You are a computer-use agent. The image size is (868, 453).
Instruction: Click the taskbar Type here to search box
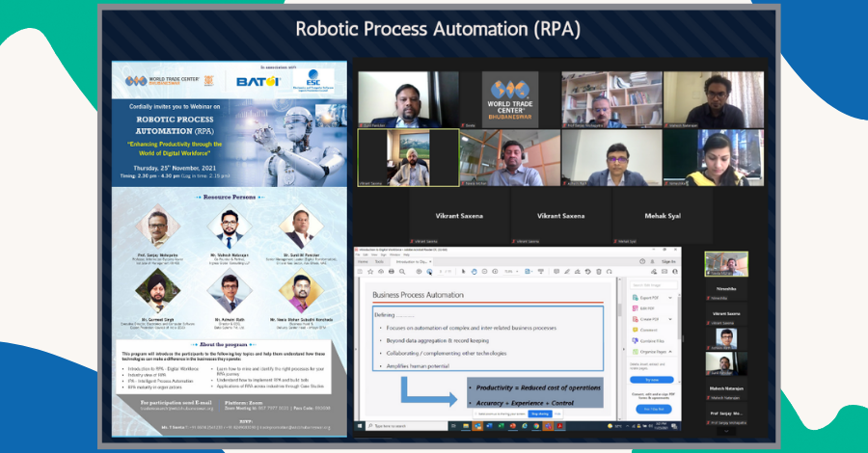[x=407, y=426]
